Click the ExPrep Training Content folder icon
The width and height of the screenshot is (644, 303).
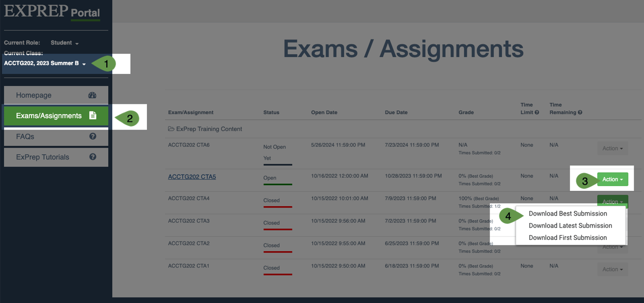click(x=171, y=129)
